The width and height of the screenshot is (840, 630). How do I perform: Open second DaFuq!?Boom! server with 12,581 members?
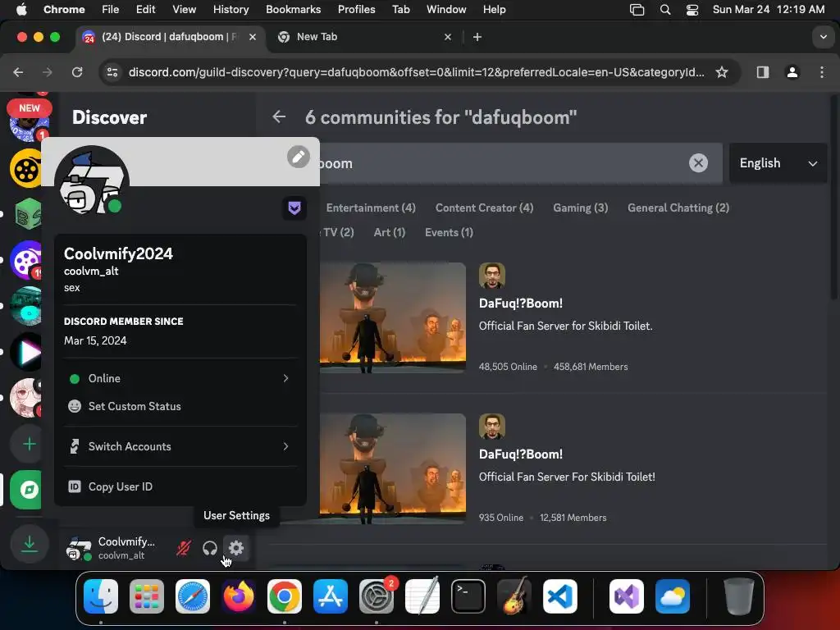click(521, 454)
